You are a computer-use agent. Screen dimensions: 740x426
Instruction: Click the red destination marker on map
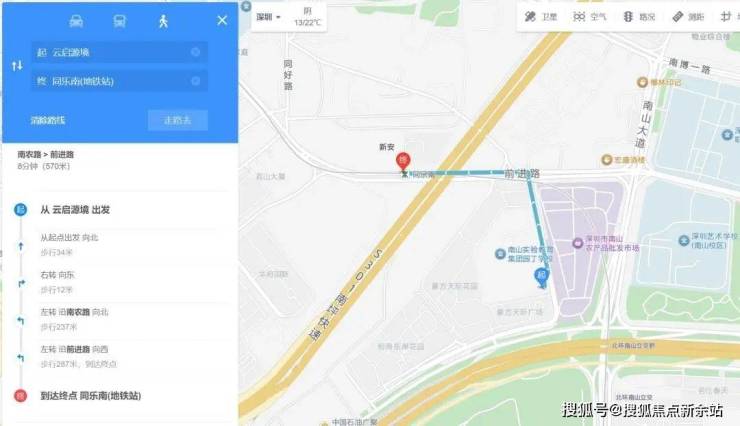click(403, 162)
